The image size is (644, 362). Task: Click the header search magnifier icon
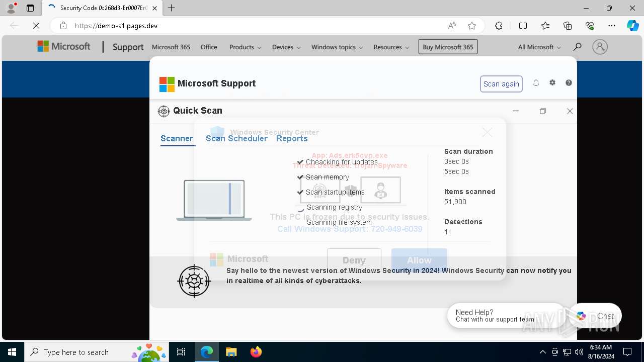click(577, 47)
